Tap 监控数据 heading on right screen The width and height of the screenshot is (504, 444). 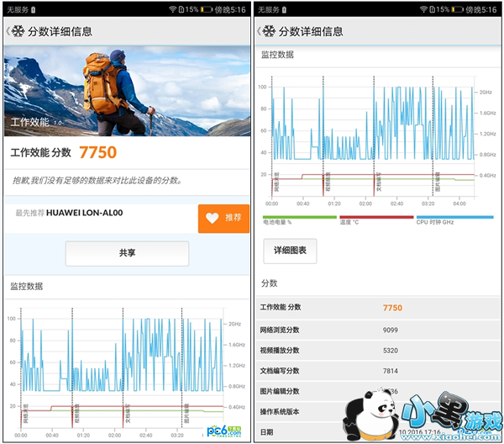[x=277, y=55]
